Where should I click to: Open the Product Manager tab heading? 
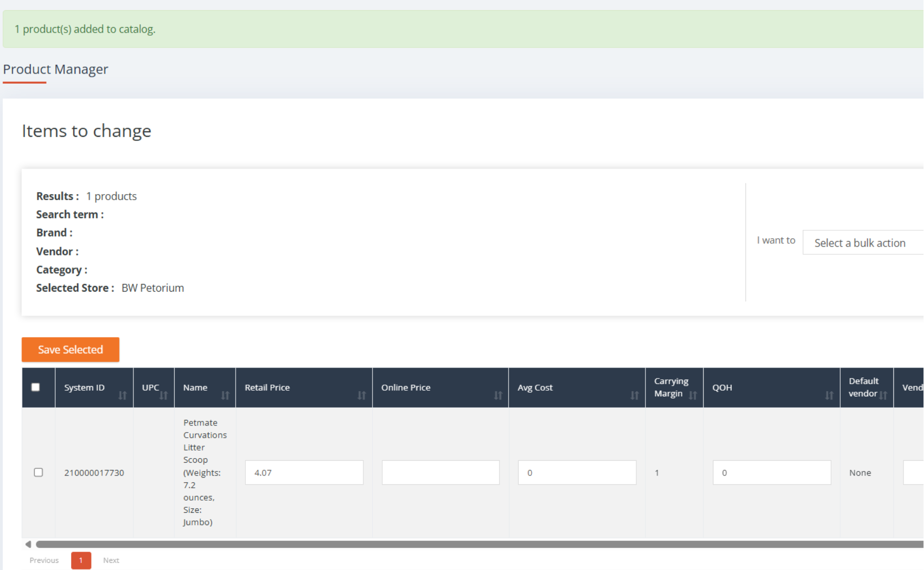56,69
